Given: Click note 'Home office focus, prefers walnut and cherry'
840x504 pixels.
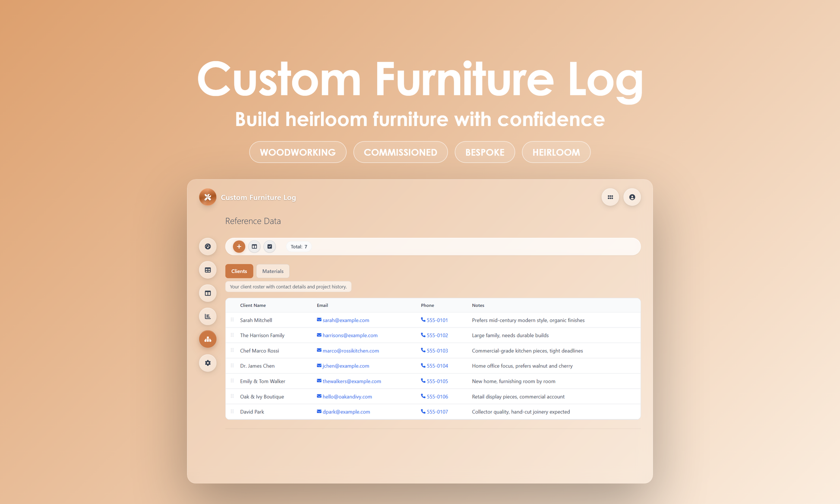Looking at the screenshot, I should (522, 366).
